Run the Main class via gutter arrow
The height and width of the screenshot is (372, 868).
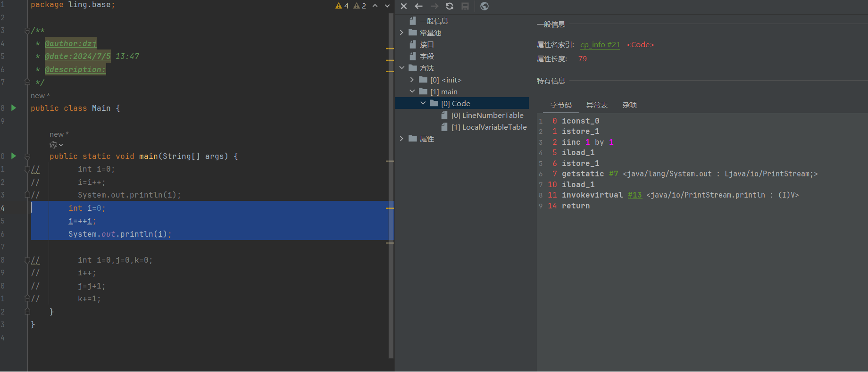[14, 108]
